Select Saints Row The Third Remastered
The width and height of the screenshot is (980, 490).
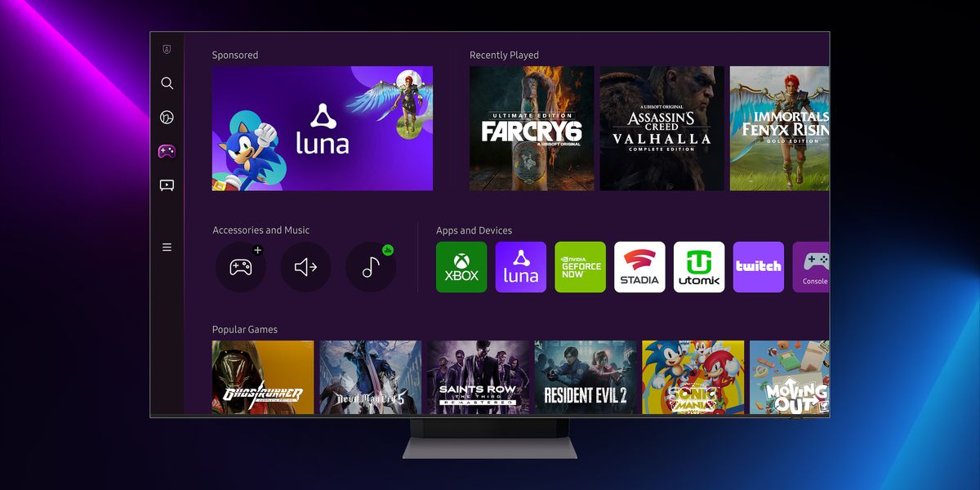(479, 377)
